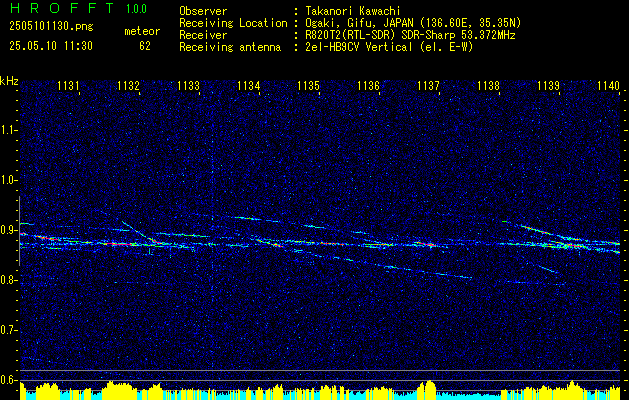This screenshot has height=400, width=629.
Task: Click the meteor label
Action: (142, 31)
